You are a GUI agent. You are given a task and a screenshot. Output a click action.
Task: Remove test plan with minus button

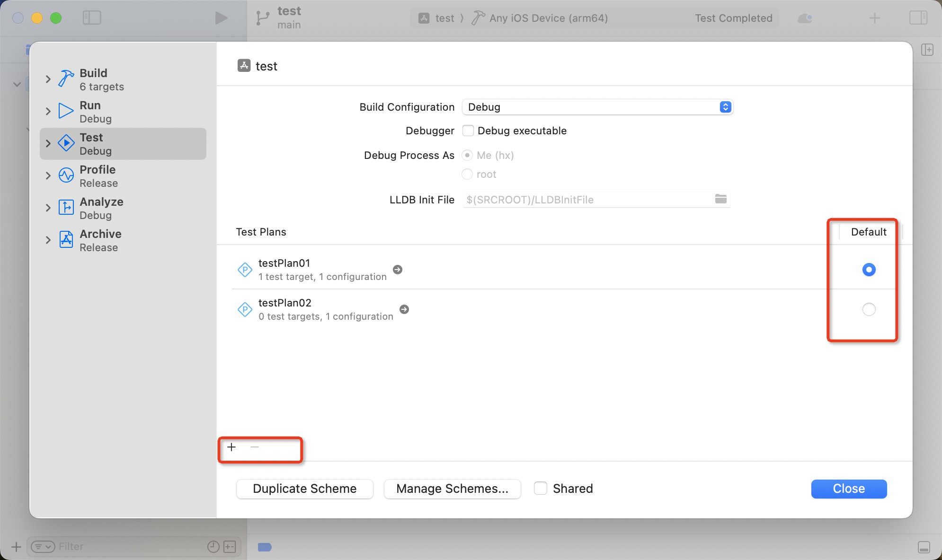click(x=255, y=447)
